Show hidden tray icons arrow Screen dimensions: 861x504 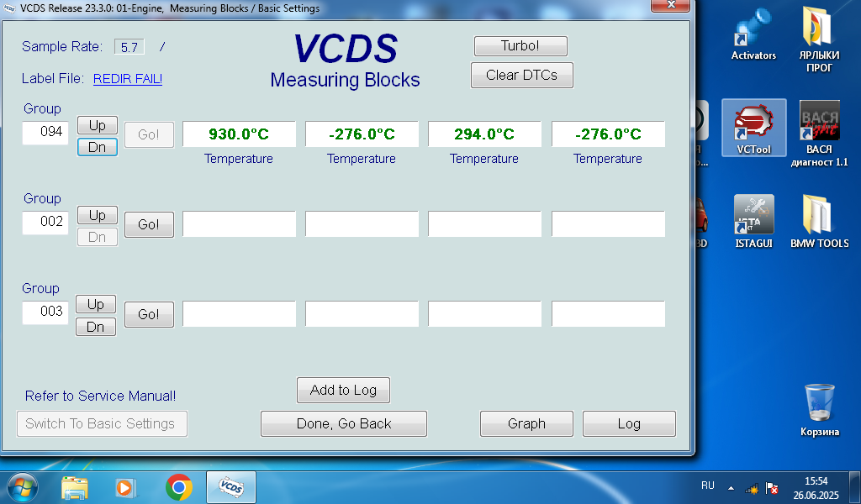tap(731, 487)
